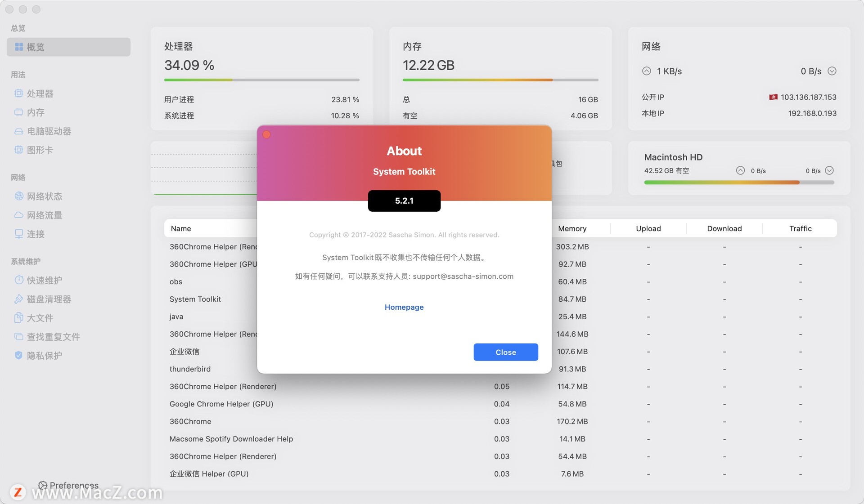
Task: Open the 查找重复文件 duplicates page
Action: pyautogui.click(x=68, y=337)
